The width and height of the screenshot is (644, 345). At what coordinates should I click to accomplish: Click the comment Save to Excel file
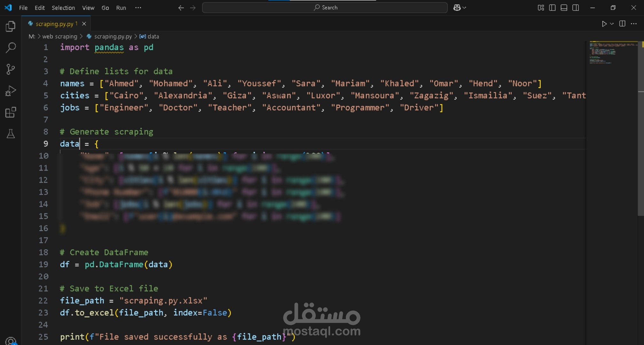[109, 288]
